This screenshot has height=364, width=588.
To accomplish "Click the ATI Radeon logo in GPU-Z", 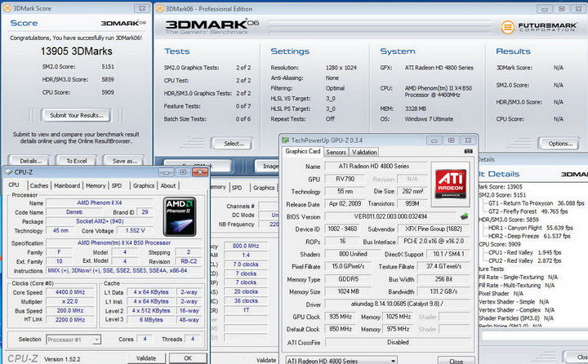I will [x=450, y=184].
